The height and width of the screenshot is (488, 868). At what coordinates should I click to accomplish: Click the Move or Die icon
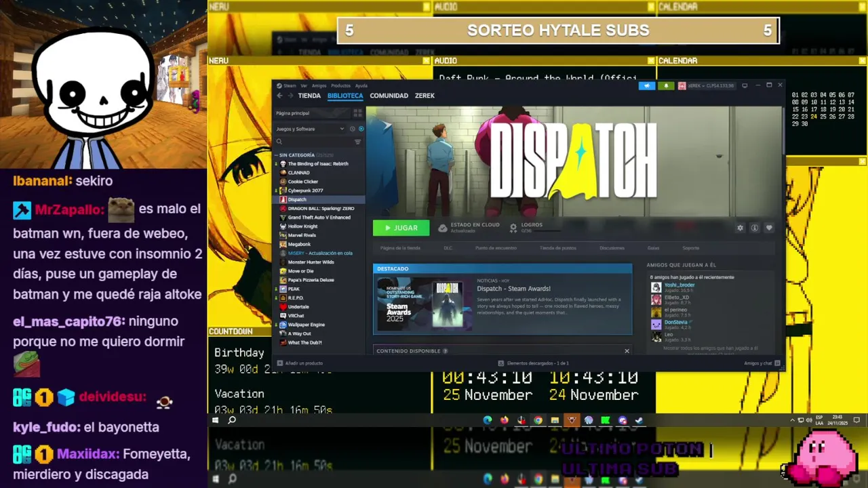pos(283,271)
